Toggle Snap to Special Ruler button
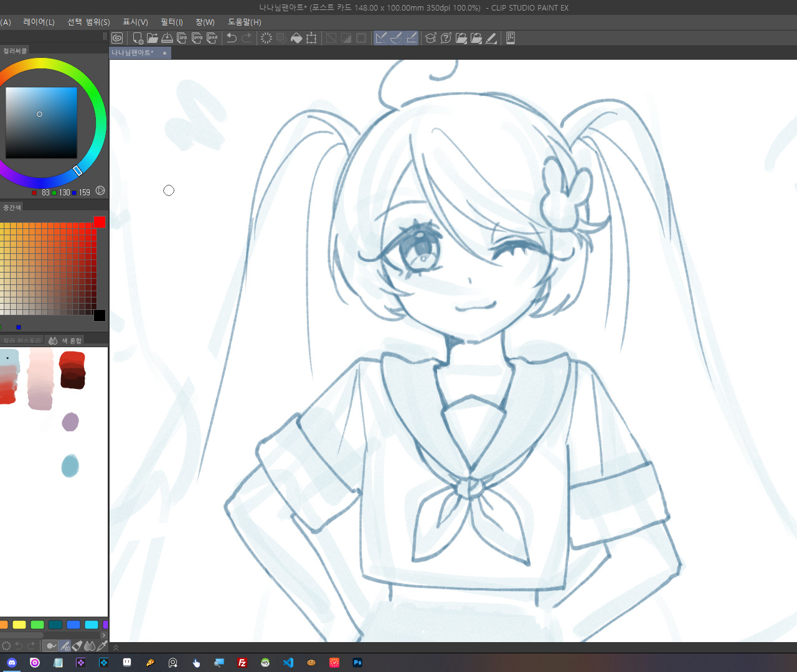The height and width of the screenshot is (672, 797). 396,38
